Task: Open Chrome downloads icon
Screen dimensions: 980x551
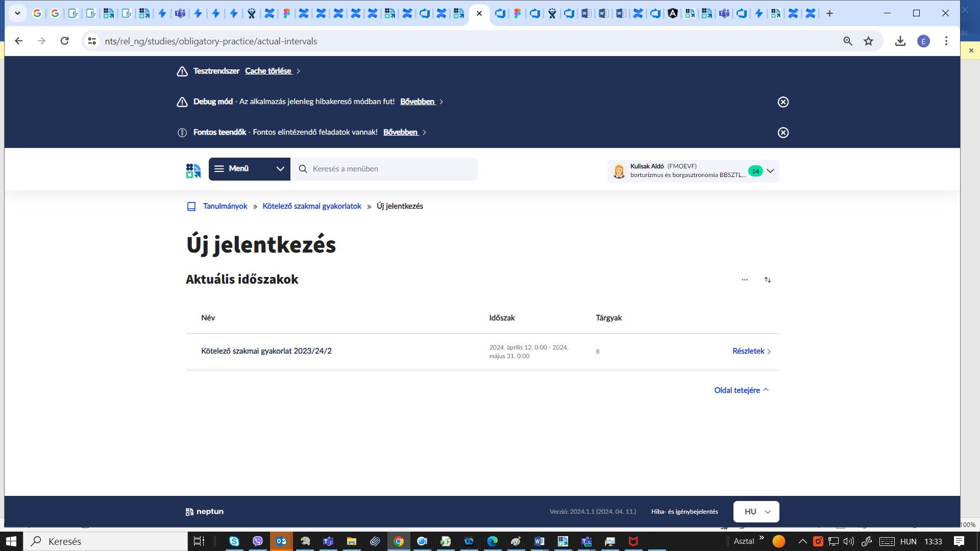Action: [900, 41]
